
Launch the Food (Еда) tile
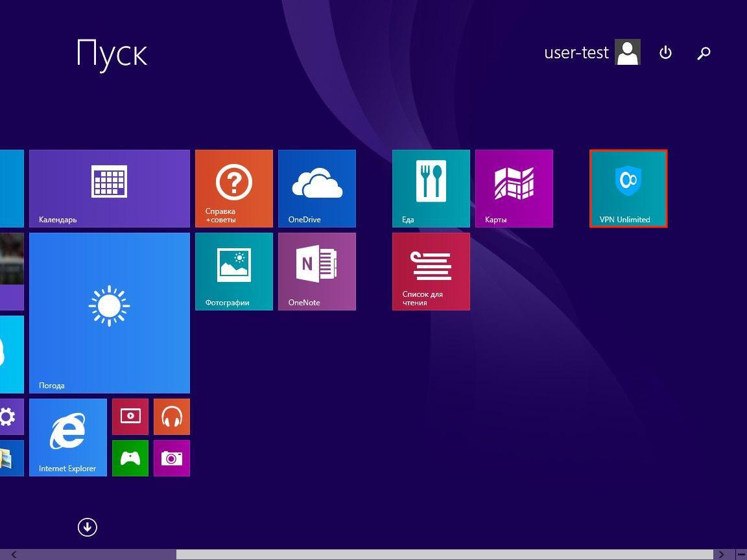431,189
